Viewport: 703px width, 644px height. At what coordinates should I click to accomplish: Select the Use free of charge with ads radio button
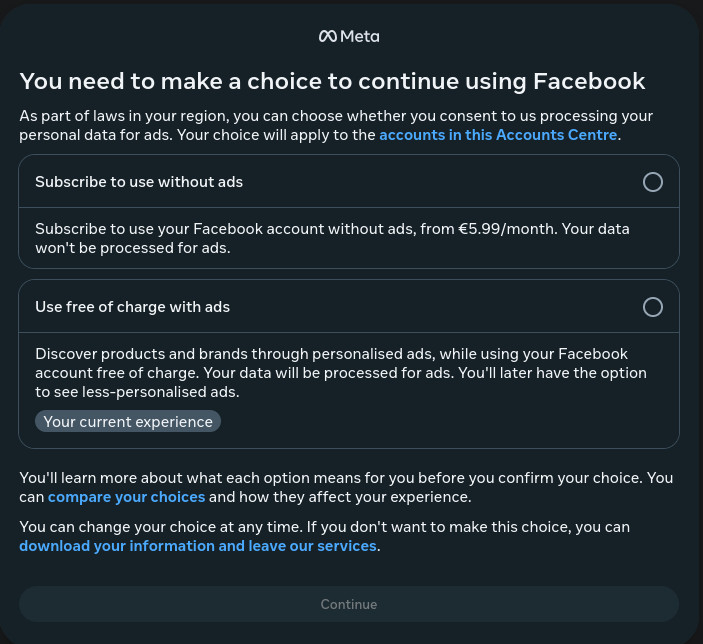(652, 307)
